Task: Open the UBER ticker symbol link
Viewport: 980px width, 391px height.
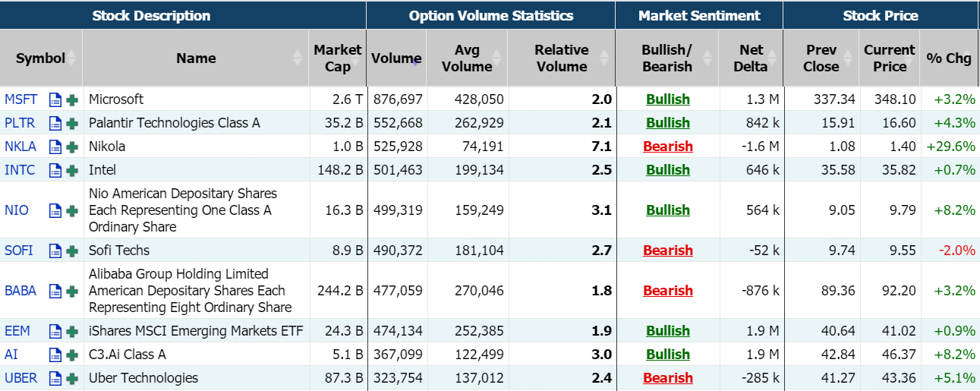Action: (20, 378)
